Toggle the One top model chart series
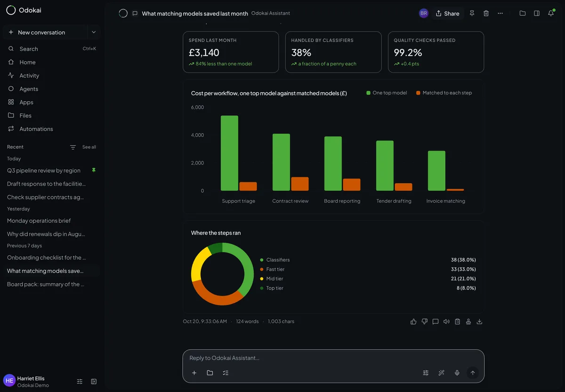Viewport: 565px width, 392px height. click(387, 93)
